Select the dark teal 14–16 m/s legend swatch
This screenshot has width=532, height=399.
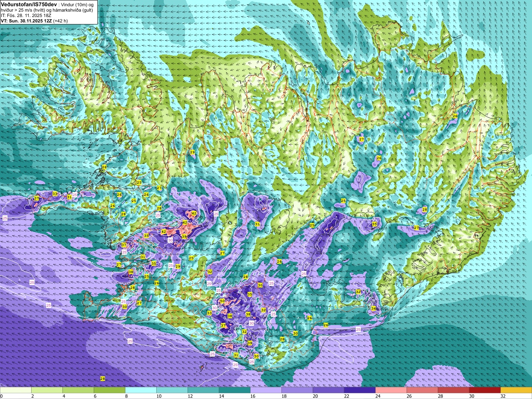point(234,390)
